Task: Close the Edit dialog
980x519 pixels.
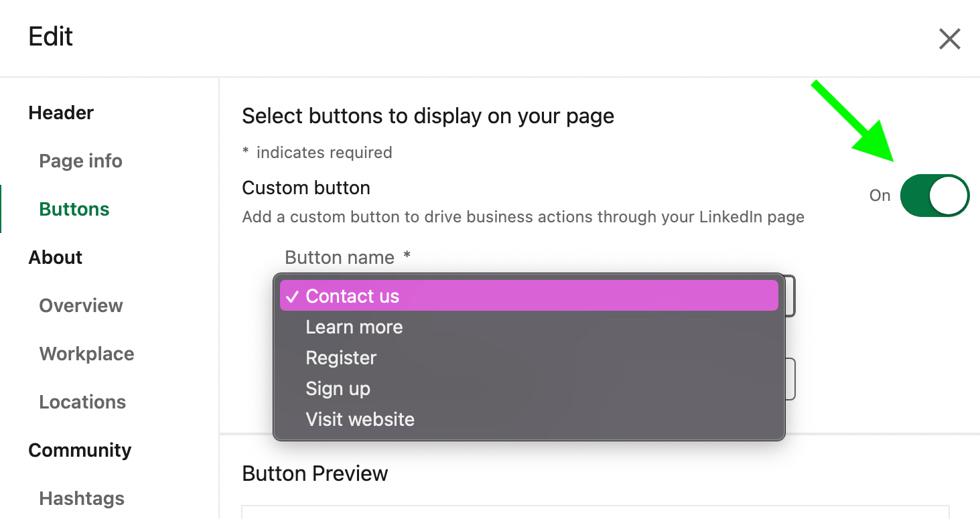Action: click(x=949, y=38)
